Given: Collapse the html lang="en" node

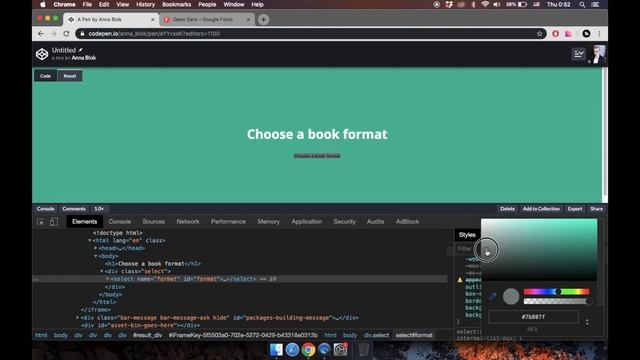Looking at the screenshot, I should [x=89, y=240].
